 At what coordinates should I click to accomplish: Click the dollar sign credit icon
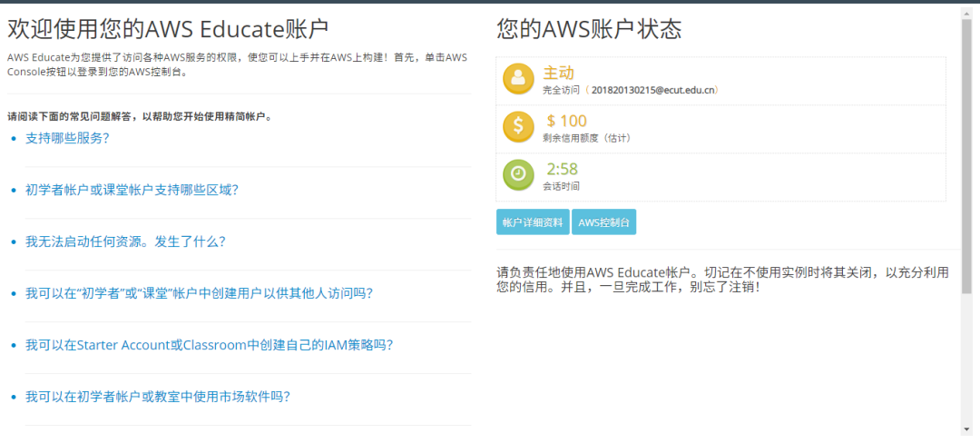tap(518, 127)
